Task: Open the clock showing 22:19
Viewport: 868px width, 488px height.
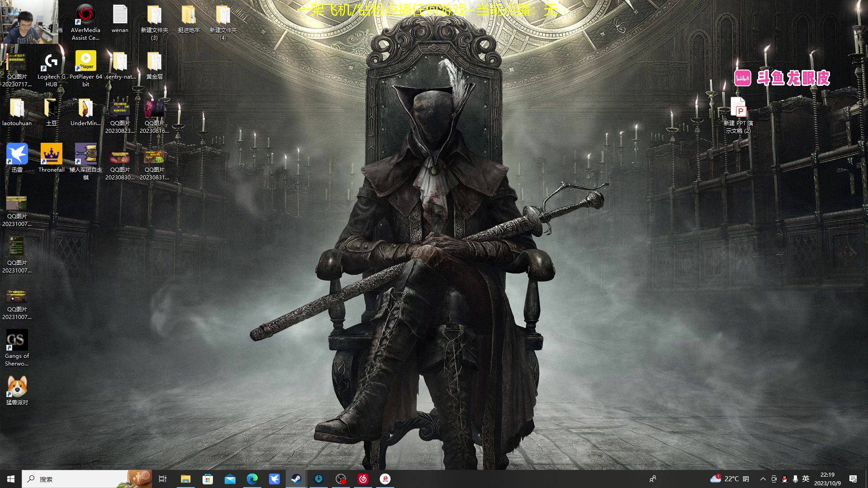Action: 827,479
